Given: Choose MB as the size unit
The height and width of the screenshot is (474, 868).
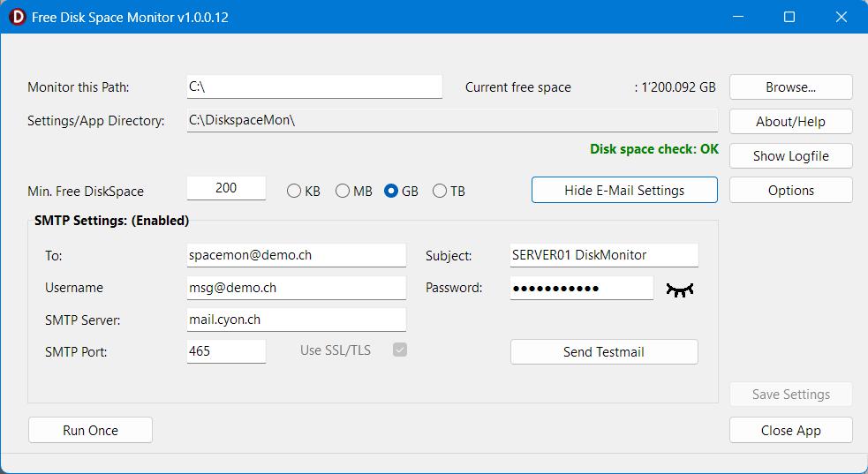Looking at the screenshot, I should click(343, 191).
